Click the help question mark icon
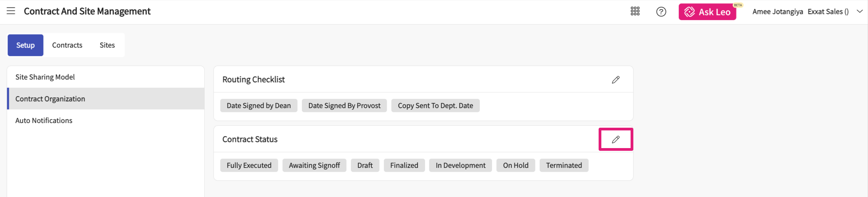This screenshot has height=197, width=868. click(661, 12)
